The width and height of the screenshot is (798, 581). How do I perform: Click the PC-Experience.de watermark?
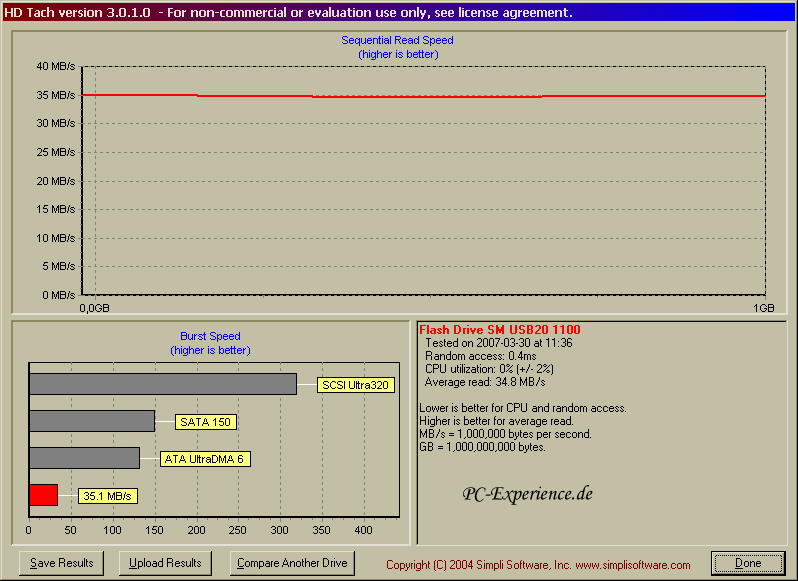click(528, 493)
